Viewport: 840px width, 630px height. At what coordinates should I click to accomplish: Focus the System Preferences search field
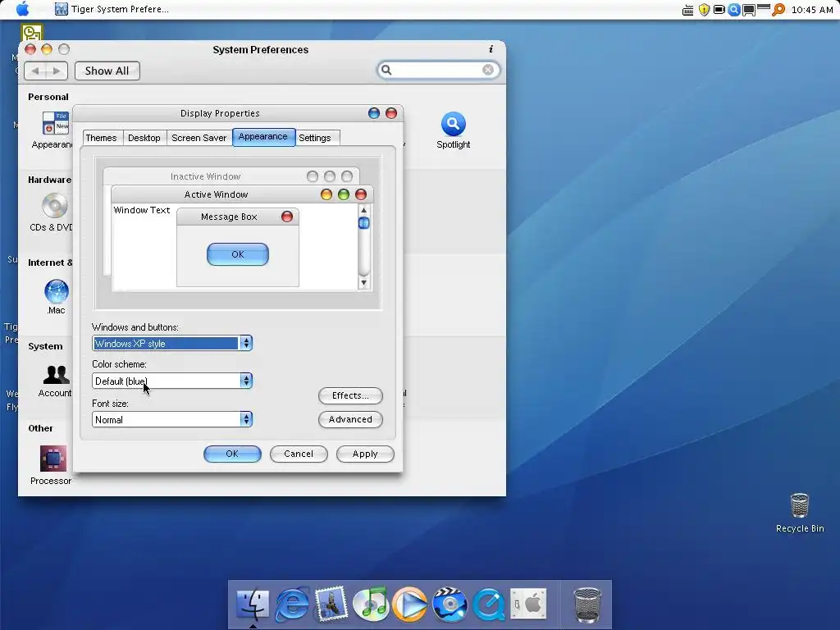[438, 71]
